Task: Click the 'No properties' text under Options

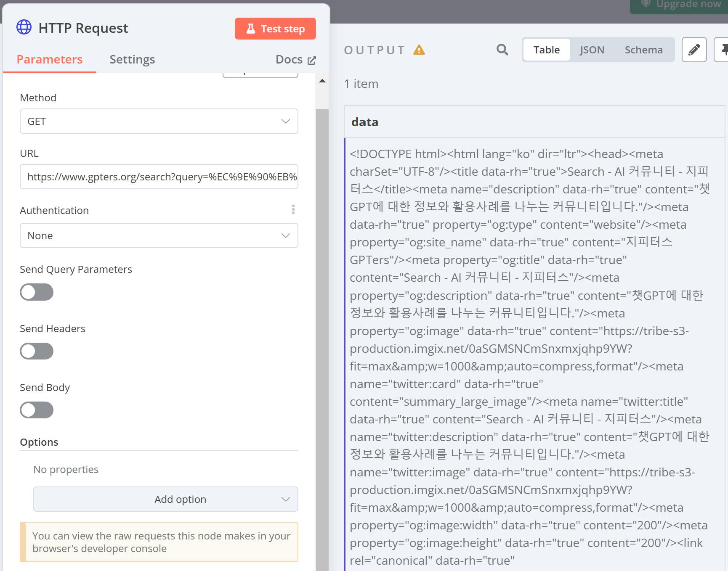Action: point(66,469)
